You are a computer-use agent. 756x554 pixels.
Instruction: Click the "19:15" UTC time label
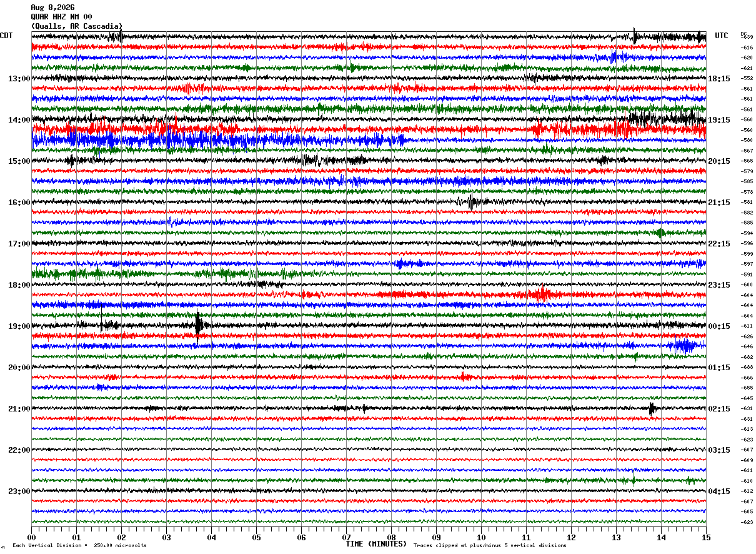coord(720,120)
